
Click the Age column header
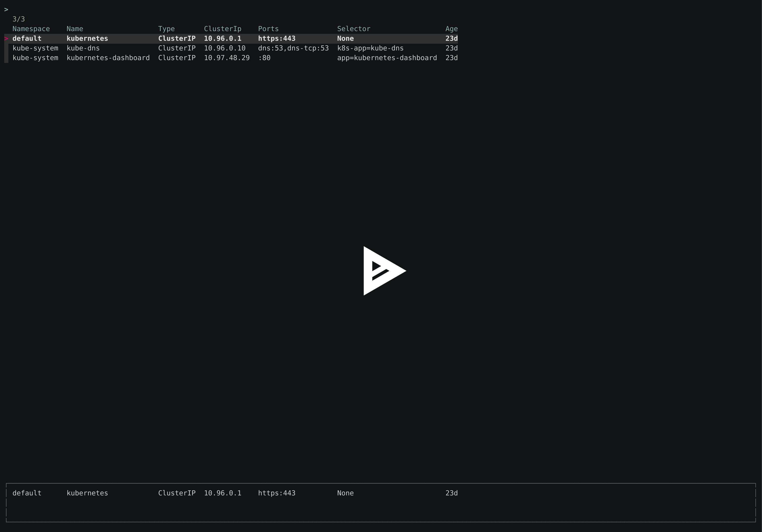tap(452, 29)
